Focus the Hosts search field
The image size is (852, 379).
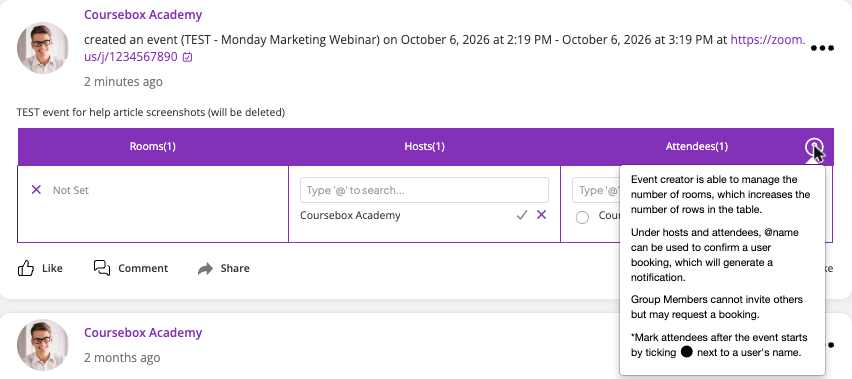(x=424, y=190)
